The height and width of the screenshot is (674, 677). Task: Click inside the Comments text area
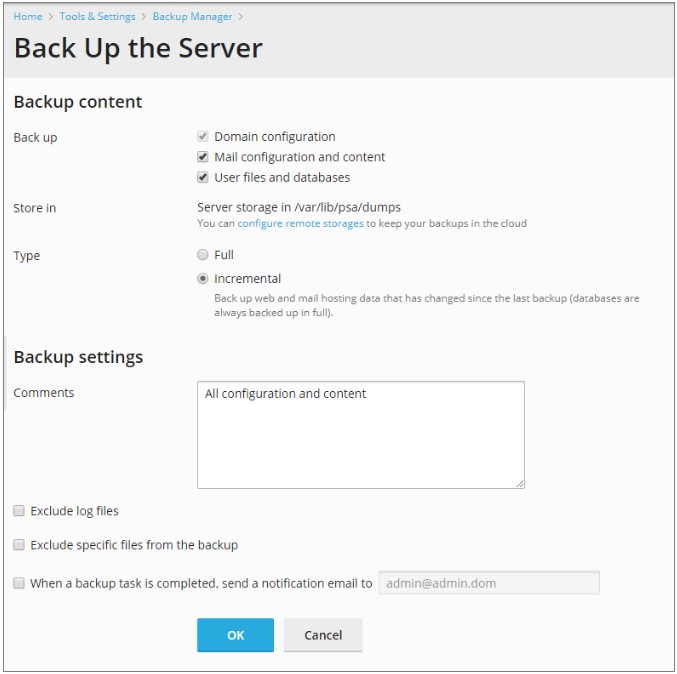(360, 435)
